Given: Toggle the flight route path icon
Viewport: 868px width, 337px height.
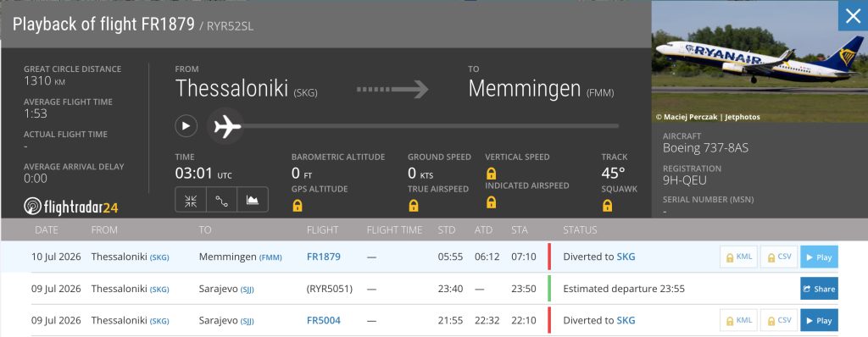Looking at the screenshot, I should pos(222,200).
